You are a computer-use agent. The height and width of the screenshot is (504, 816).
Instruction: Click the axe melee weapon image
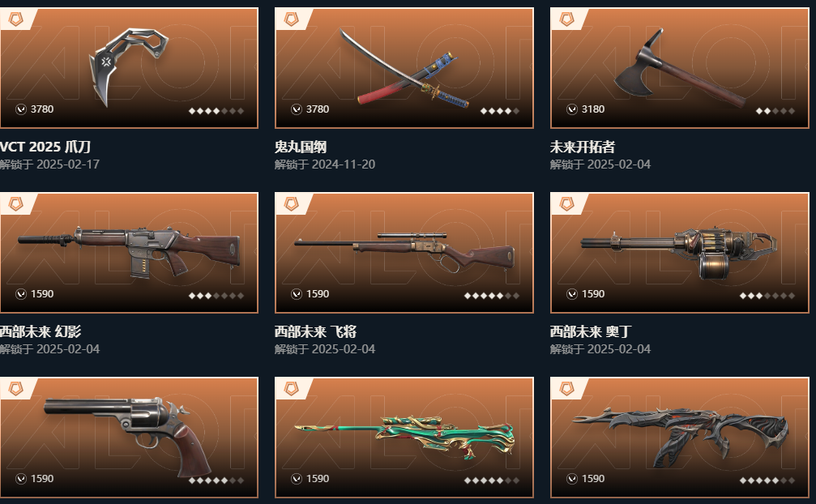(680, 67)
